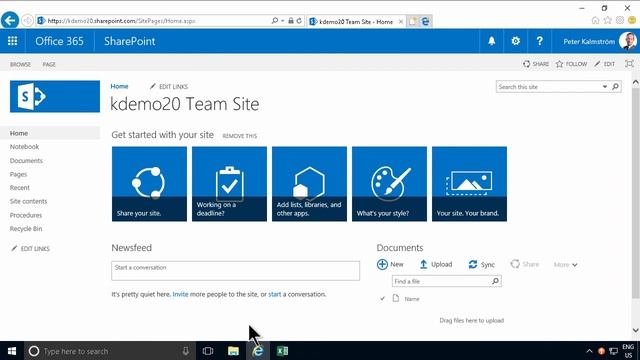
Task: Click Internet Explorer in the taskbar
Action: click(258, 351)
